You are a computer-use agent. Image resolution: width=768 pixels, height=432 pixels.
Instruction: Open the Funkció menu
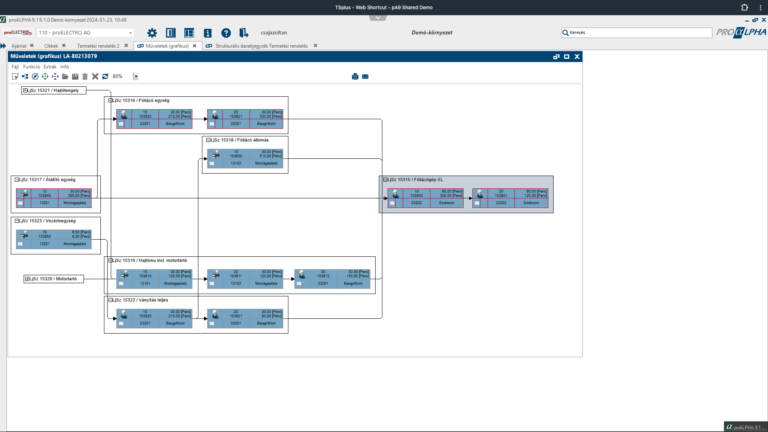pos(32,67)
